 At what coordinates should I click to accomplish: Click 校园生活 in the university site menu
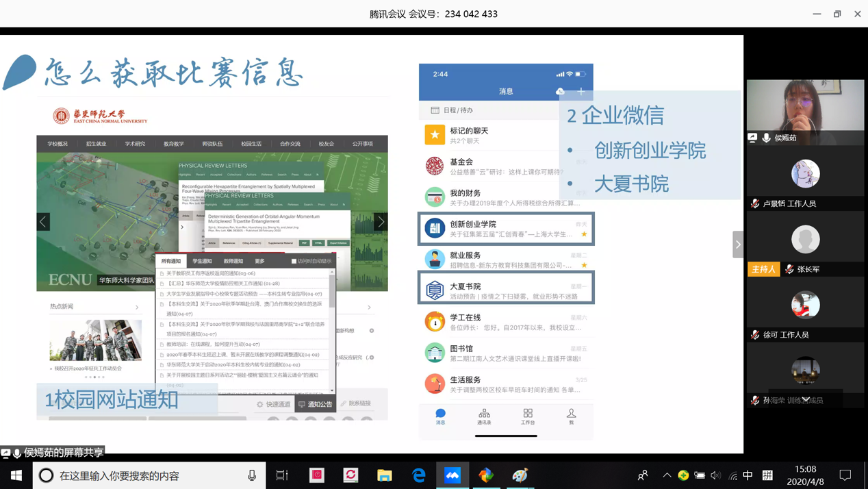pos(251,144)
